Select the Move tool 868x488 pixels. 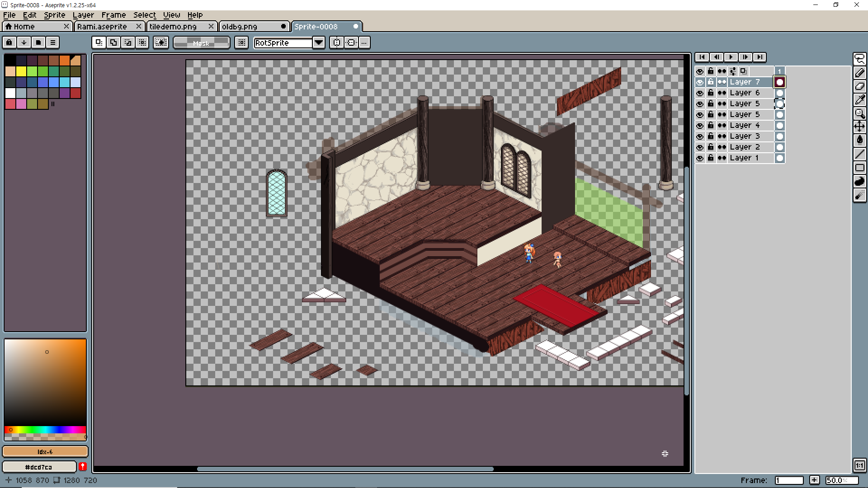[859, 127]
